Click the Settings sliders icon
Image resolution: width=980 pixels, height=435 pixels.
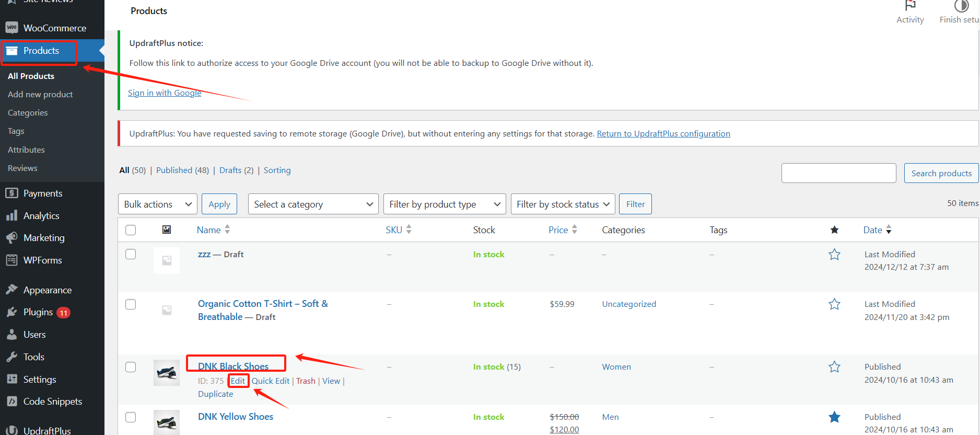11,379
